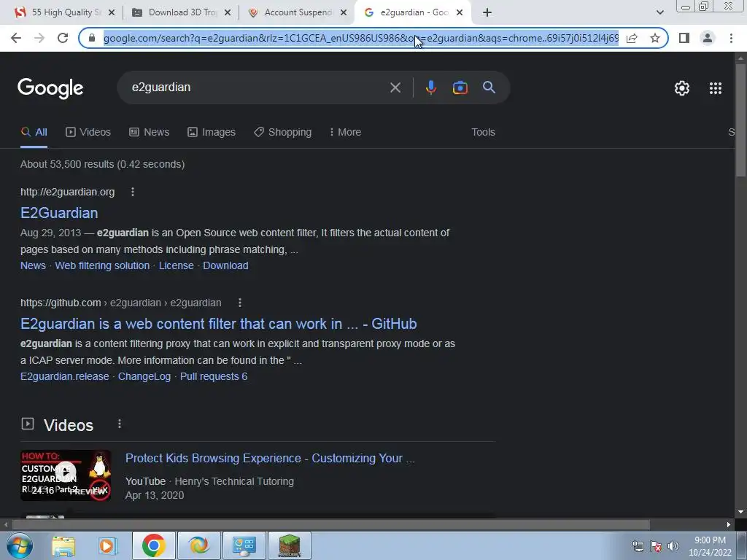Expand the tab search chevron
The width and height of the screenshot is (747, 560).
659,12
